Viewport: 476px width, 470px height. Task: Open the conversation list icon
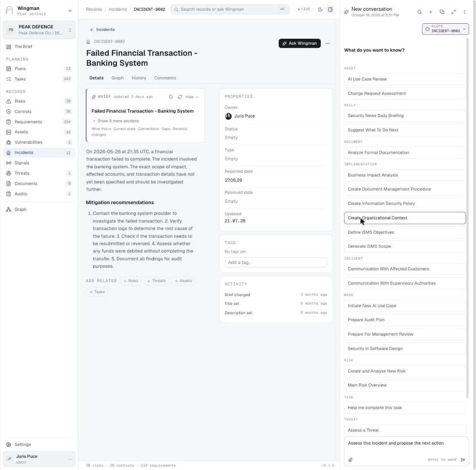[442, 12]
